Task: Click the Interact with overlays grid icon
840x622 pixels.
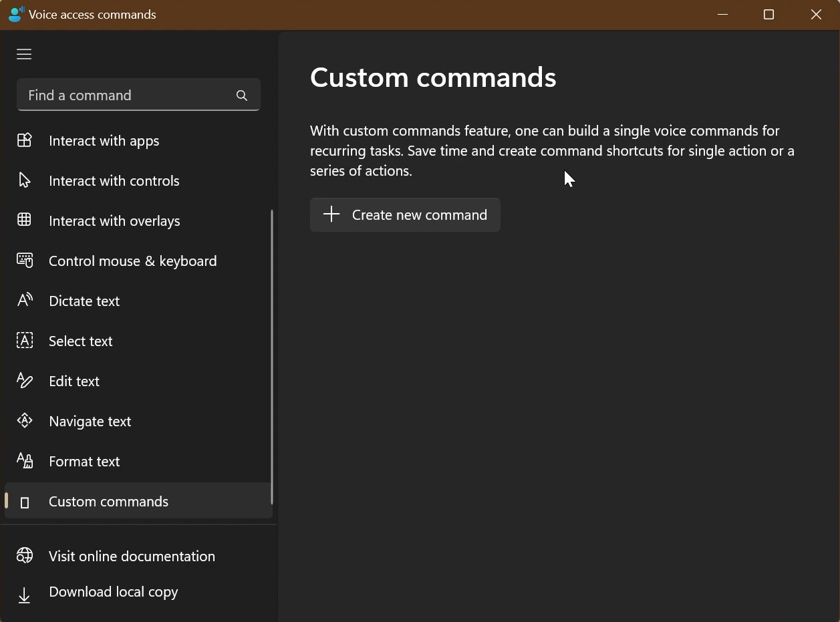Action: pos(24,220)
